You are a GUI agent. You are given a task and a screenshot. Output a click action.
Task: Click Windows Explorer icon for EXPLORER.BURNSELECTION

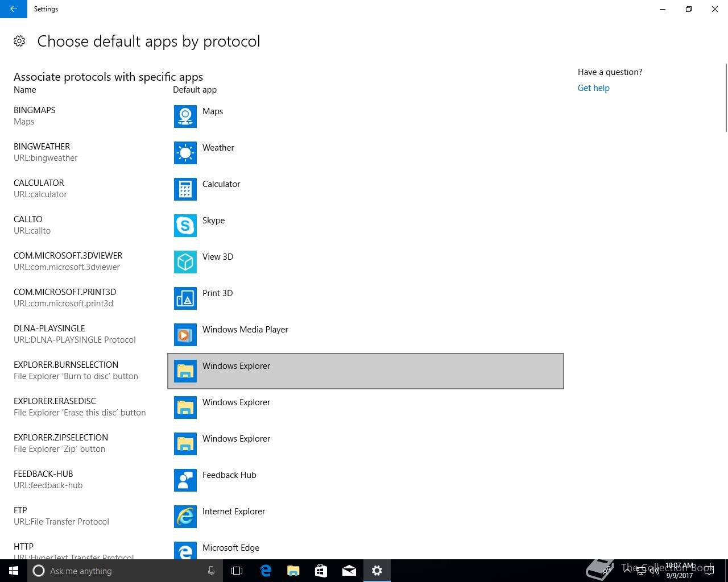click(x=185, y=371)
